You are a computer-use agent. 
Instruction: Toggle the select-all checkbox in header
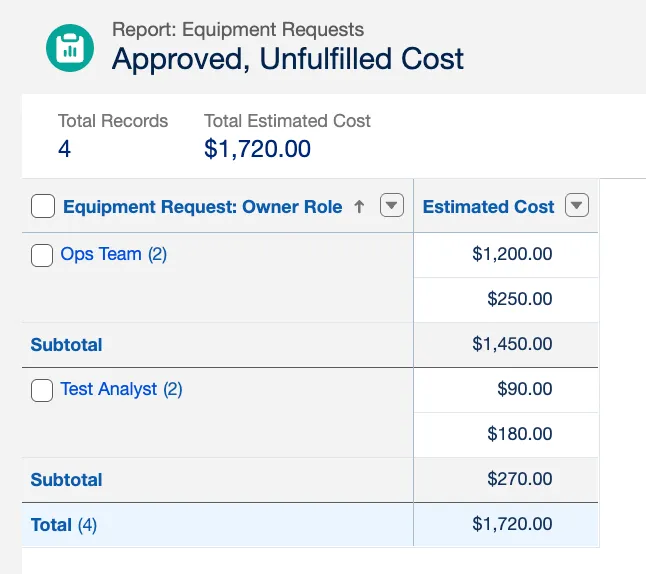point(43,206)
